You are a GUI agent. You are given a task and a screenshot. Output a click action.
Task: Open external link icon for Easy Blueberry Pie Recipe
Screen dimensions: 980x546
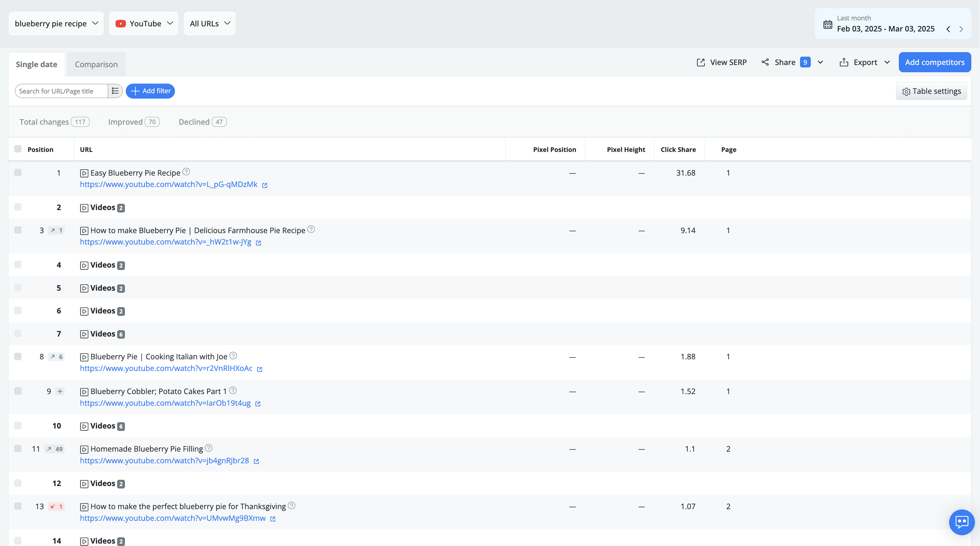pyautogui.click(x=265, y=185)
